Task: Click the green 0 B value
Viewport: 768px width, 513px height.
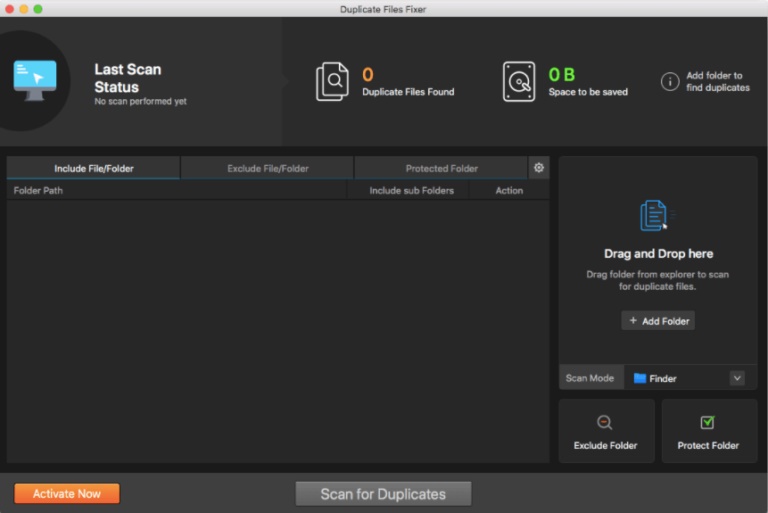Action: (x=561, y=74)
